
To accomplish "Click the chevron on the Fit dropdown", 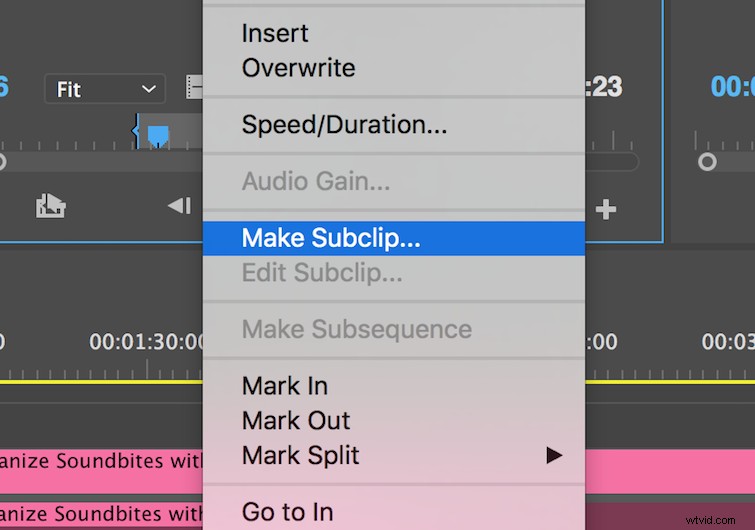I will pos(149,89).
